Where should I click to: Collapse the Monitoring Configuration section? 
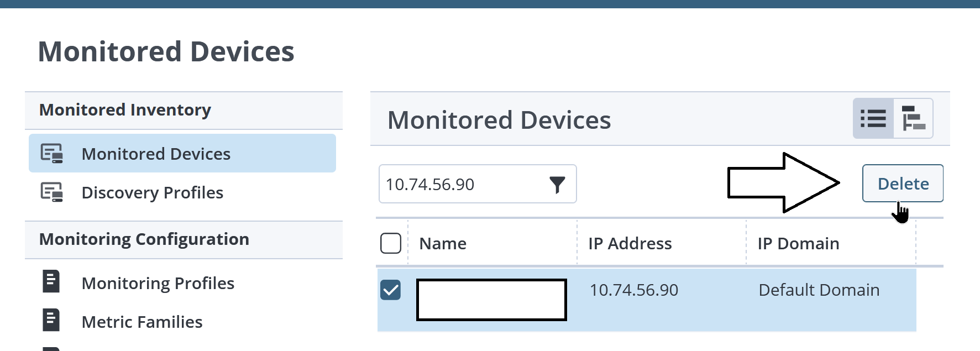click(144, 239)
